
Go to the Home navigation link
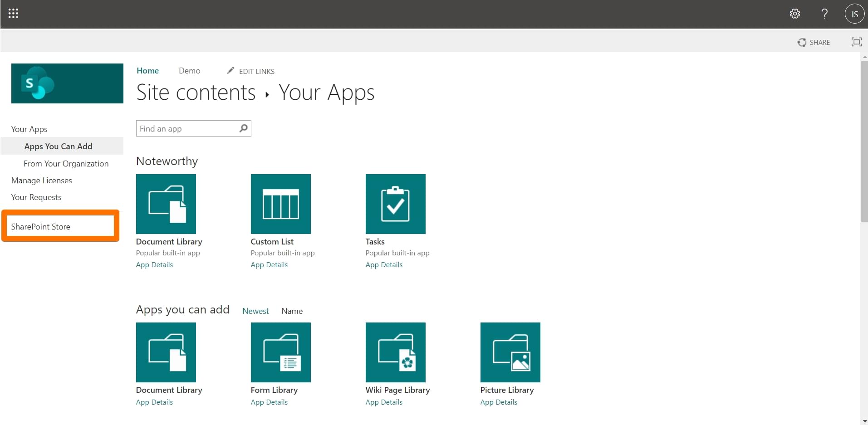click(147, 71)
